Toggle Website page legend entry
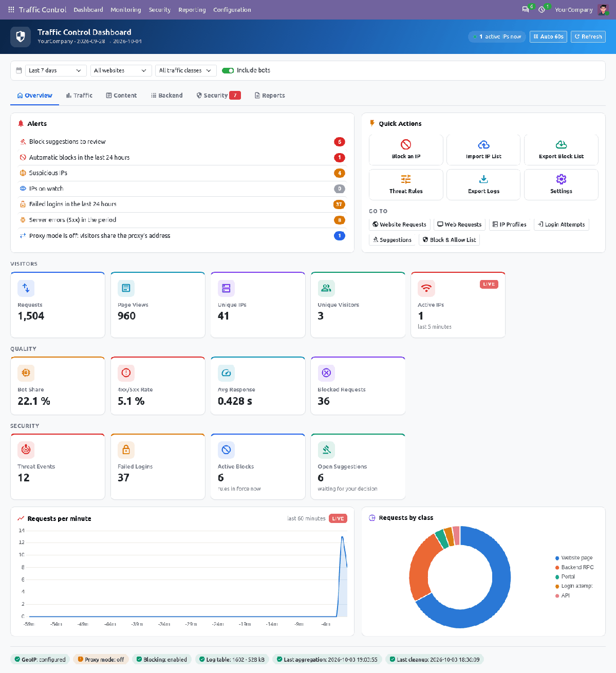Viewport: 616px width, 673px height. click(574, 557)
